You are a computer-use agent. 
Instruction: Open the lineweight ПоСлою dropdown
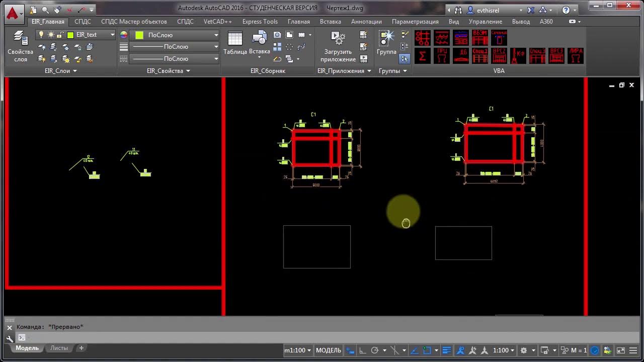click(175, 47)
